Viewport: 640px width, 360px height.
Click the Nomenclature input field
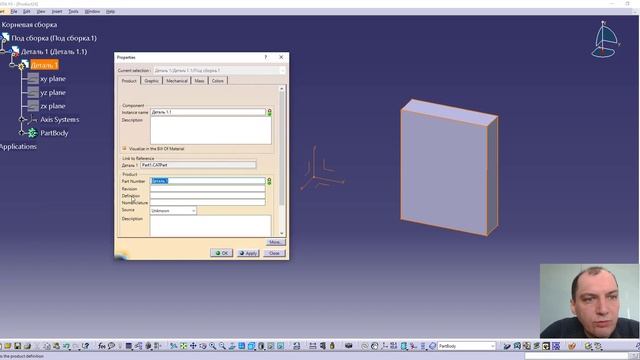(208, 202)
